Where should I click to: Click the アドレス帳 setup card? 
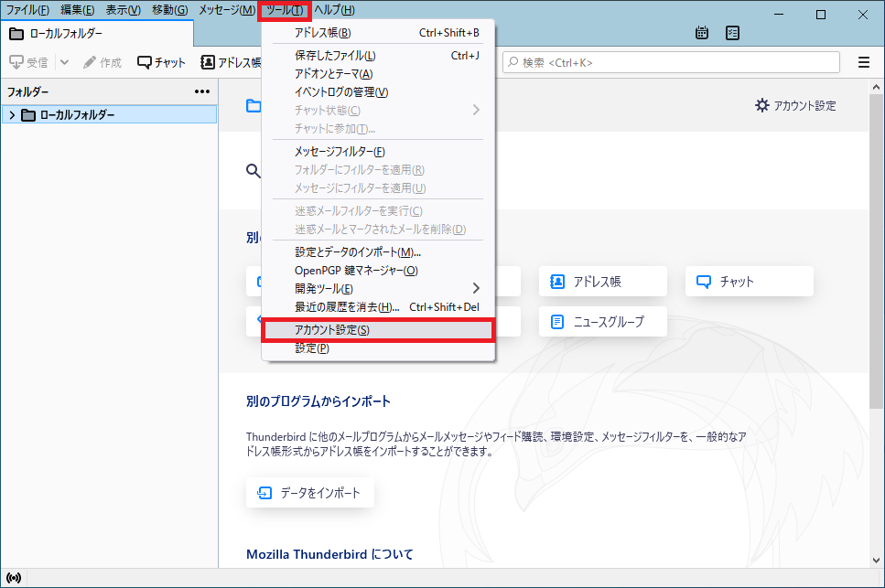coord(603,282)
